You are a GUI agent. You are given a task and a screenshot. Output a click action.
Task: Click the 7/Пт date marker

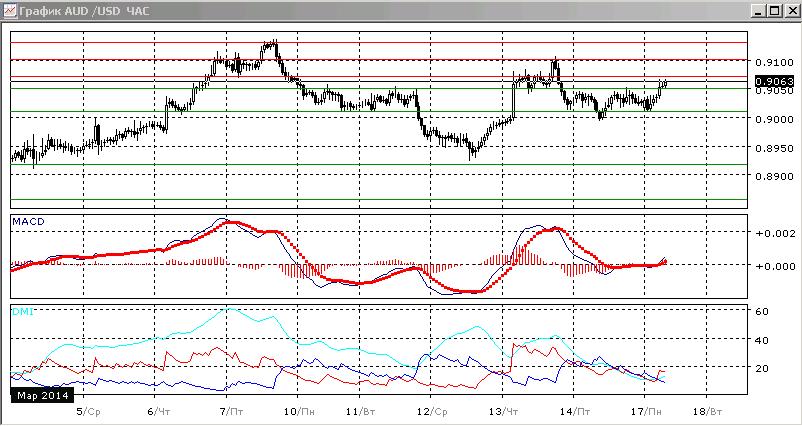click(231, 411)
